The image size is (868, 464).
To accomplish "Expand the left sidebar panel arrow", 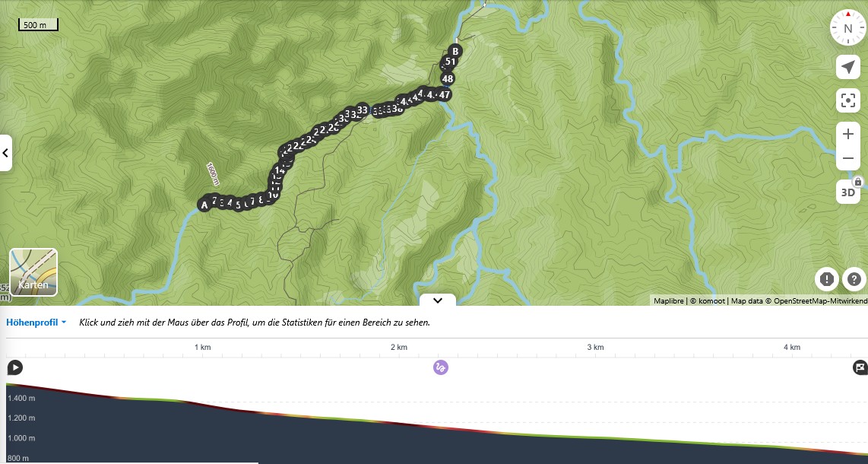I will 5,153.
